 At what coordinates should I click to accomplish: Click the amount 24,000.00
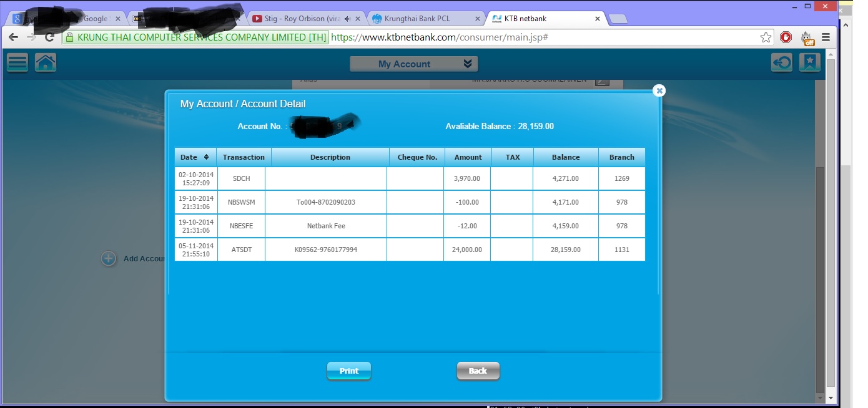[x=467, y=250]
